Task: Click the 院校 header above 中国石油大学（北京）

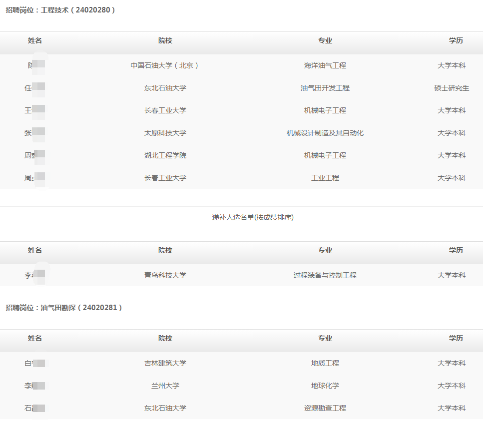Action: (x=165, y=41)
